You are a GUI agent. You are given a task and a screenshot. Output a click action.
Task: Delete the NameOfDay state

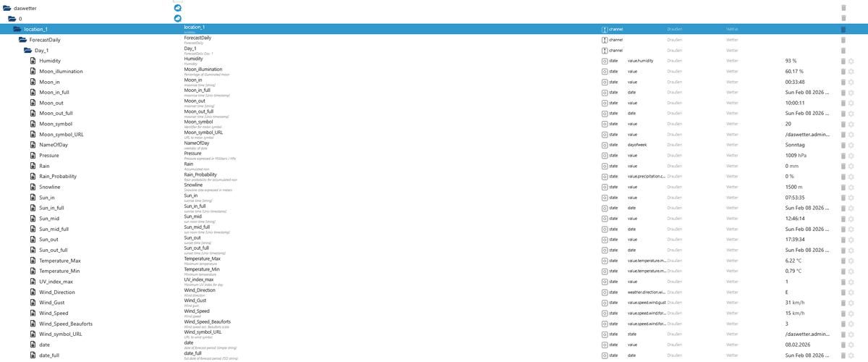(x=843, y=145)
